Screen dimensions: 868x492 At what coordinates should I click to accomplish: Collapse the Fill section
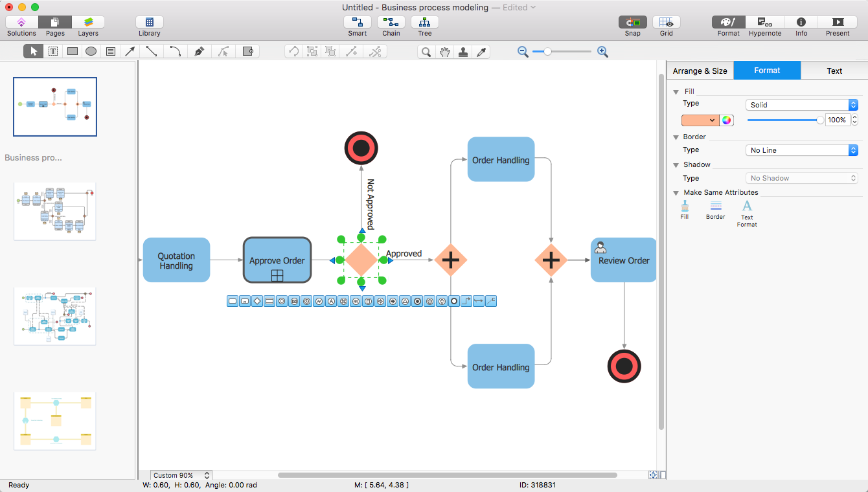click(676, 92)
